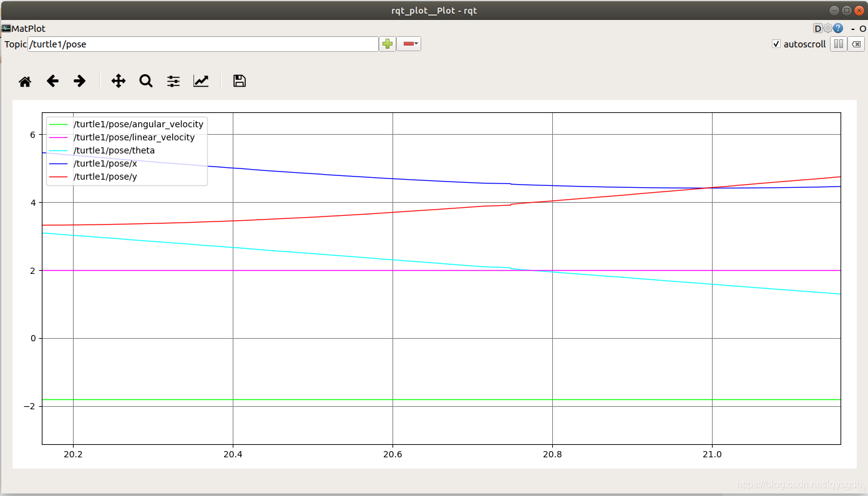
Task: Click the y-axis tick label −2
Action: [30, 406]
